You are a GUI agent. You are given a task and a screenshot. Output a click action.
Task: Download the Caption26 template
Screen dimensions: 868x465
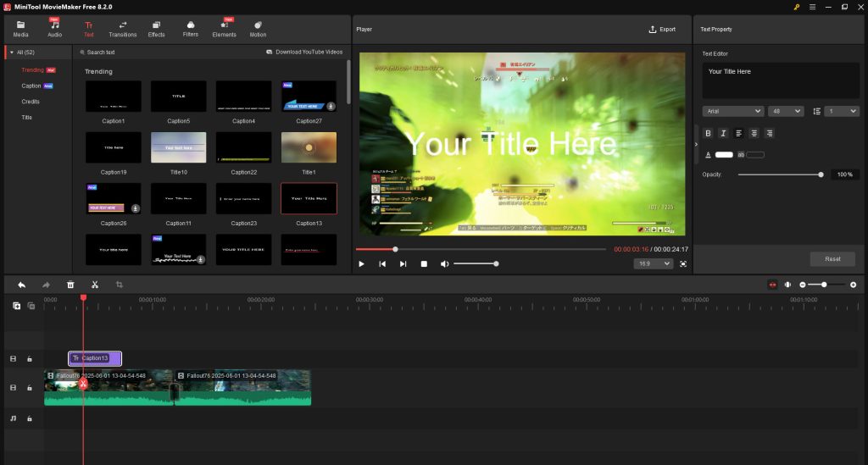click(135, 208)
